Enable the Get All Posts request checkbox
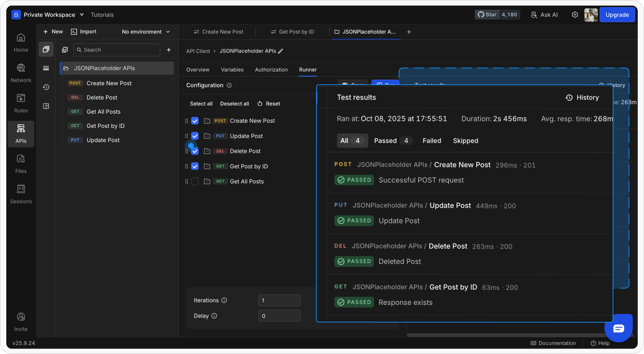644x354 pixels. (195, 181)
